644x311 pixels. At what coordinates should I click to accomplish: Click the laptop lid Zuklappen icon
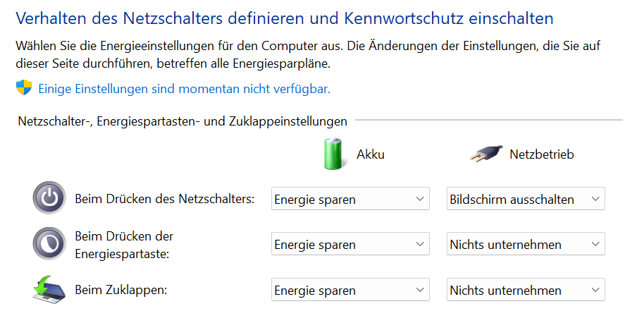[x=49, y=289]
